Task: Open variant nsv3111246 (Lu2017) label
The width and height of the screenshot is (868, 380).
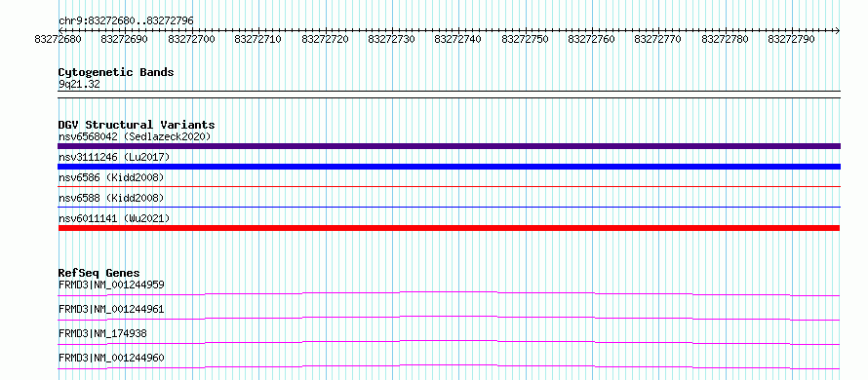Action: click(114, 158)
